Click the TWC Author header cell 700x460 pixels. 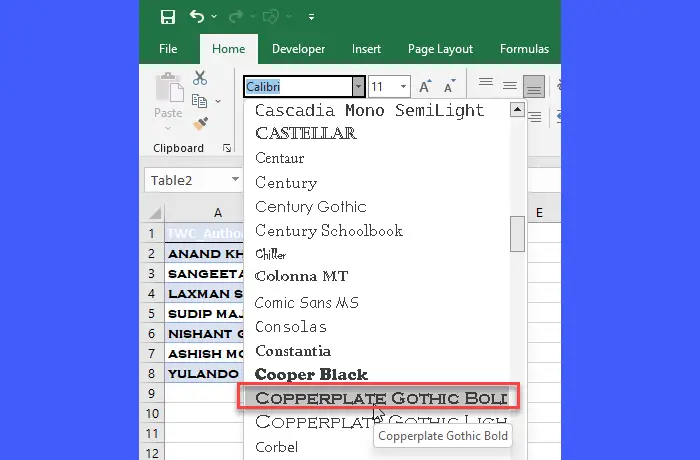[x=204, y=233]
